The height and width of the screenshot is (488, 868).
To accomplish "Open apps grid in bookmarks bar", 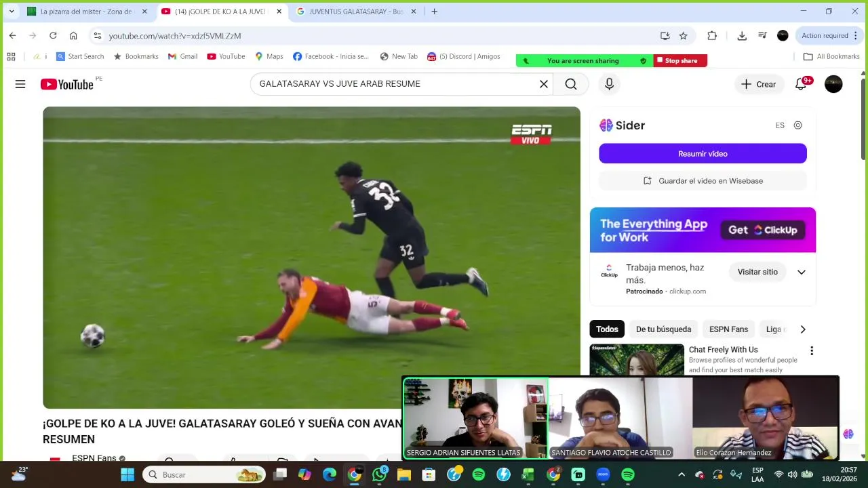I will (11, 56).
